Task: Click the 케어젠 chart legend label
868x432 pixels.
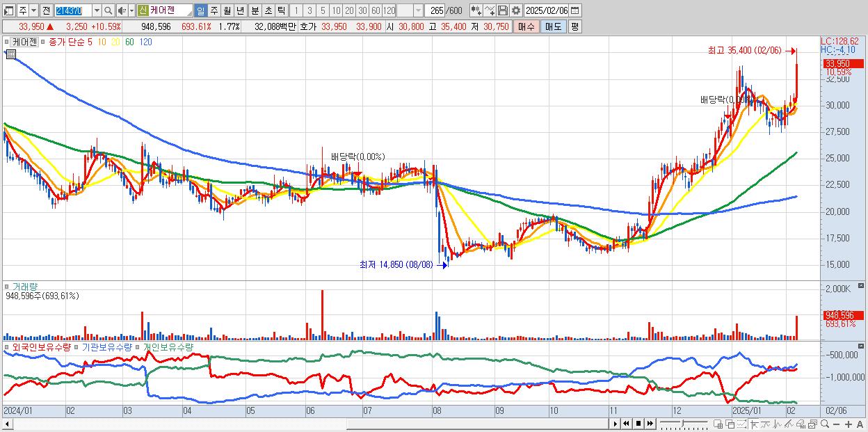Action: coord(24,42)
